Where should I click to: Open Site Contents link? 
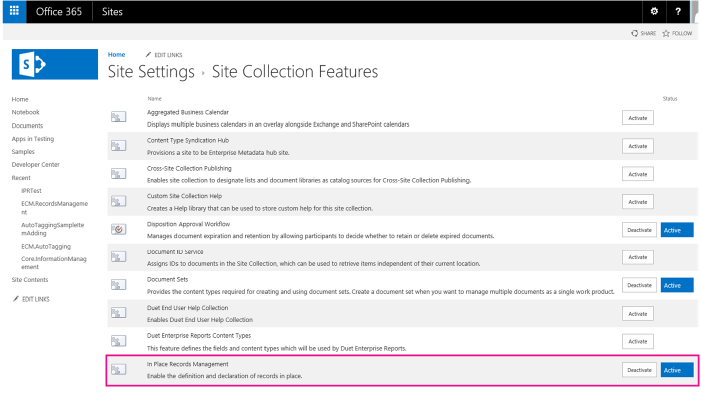(30, 279)
